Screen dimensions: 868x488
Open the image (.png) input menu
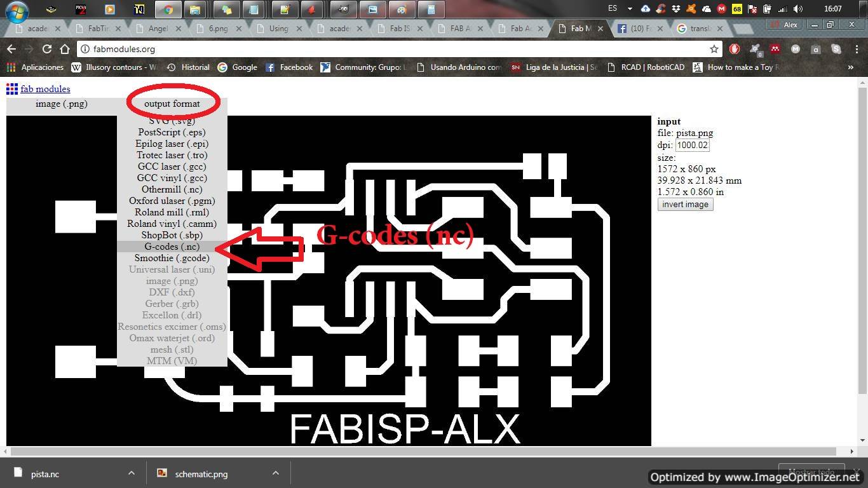62,104
